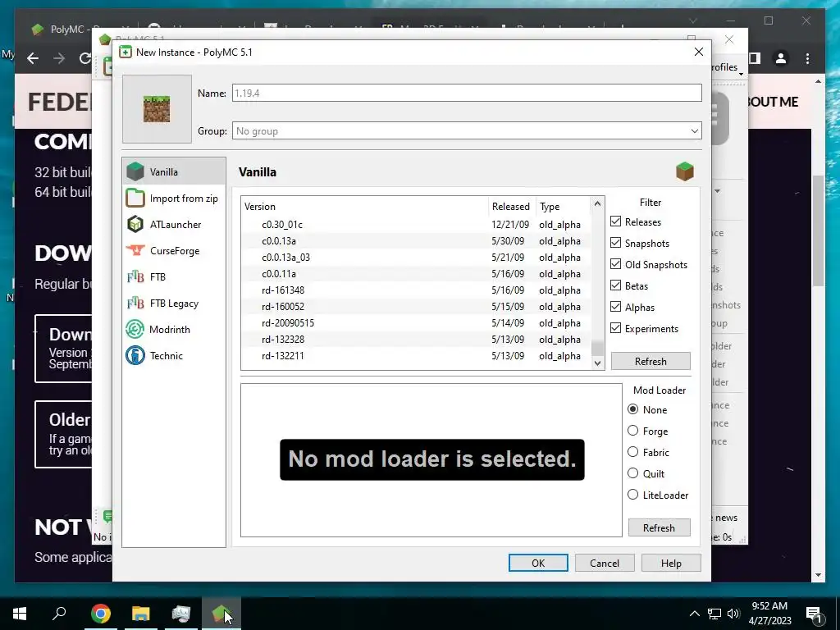Select version rd-161348 row

coord(416,290)
